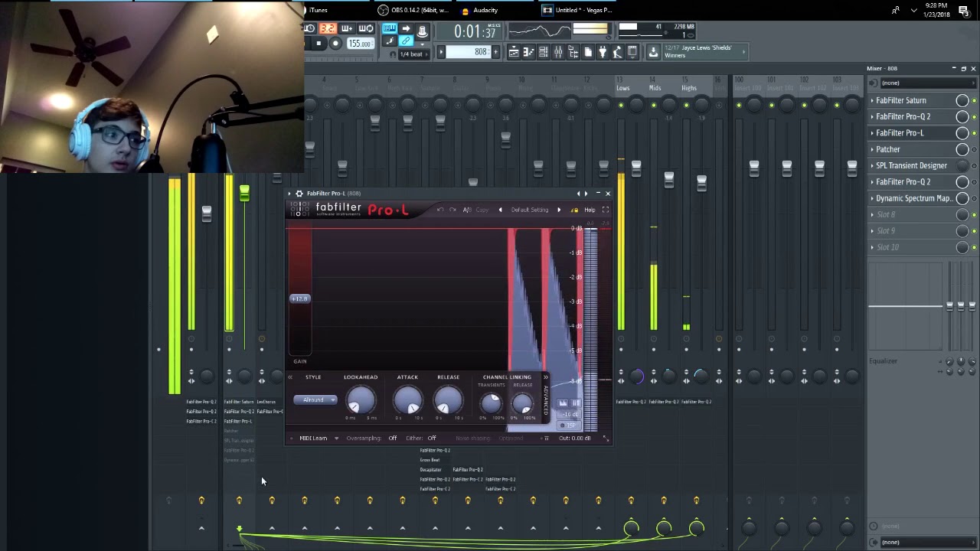Expand the Patcher slot arrow
The image size is (980, 551).
(872, 149)
